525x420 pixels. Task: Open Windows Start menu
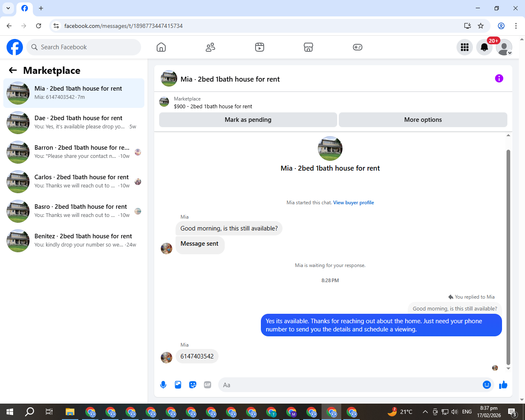(10, 412)
